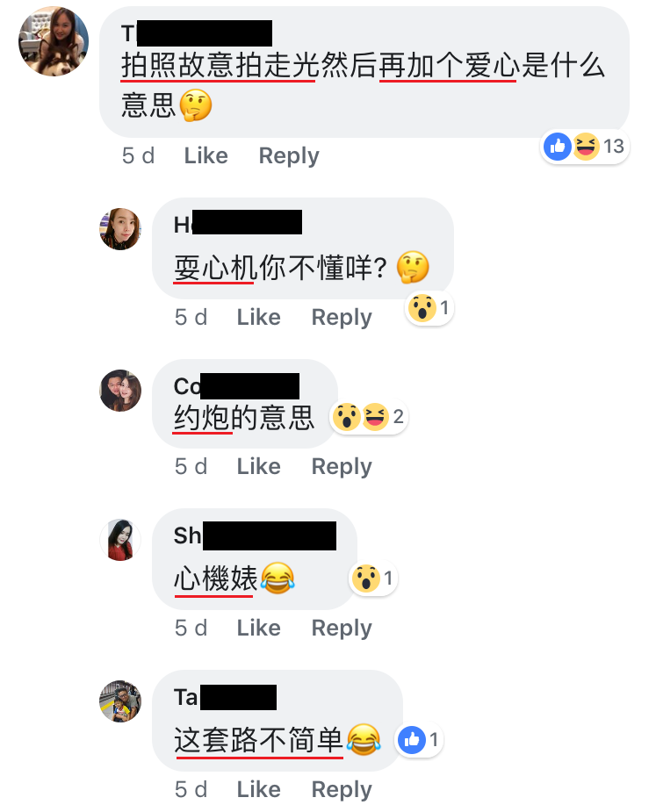The height and width of the screenshot is (812, 656).
Task: Reply to the top comment 拍照故意拍走光
Action: click(289, 156)
